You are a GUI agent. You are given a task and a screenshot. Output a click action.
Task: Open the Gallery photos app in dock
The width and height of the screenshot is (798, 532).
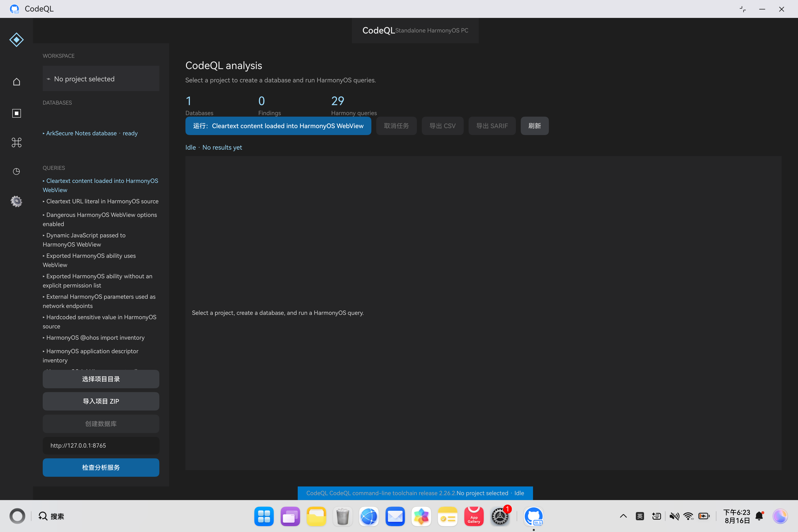(x=422, y=516)
